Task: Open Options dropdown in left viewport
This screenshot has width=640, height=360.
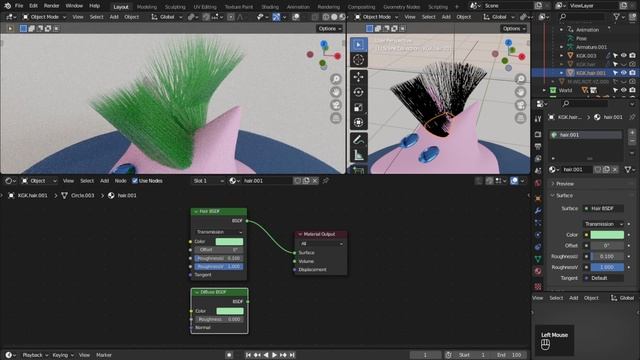Action: coord(330,29)
